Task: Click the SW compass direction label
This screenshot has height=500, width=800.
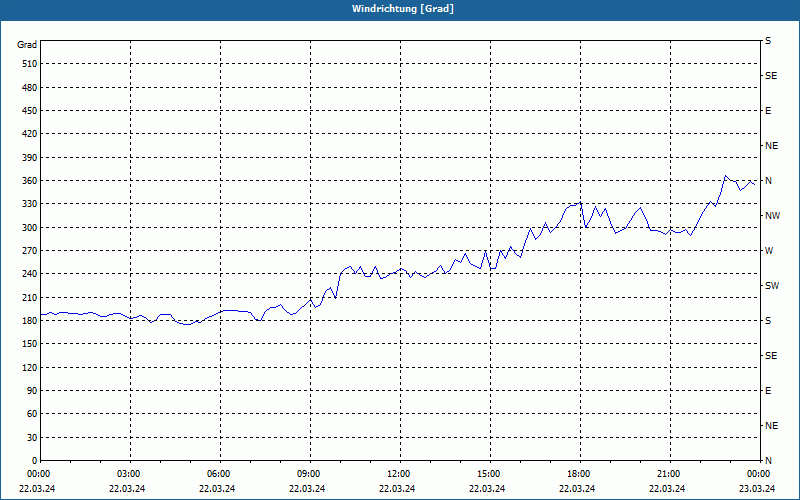Action: 772,286
